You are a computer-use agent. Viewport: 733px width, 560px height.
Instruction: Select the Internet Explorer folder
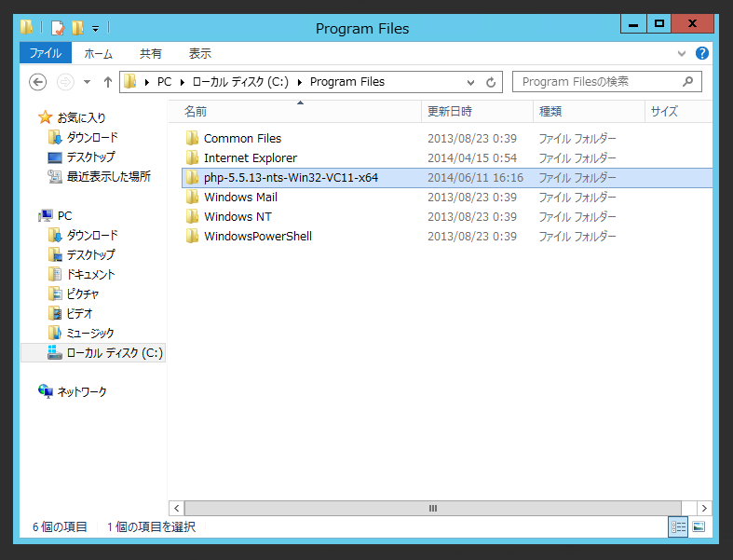coord(251,158)
